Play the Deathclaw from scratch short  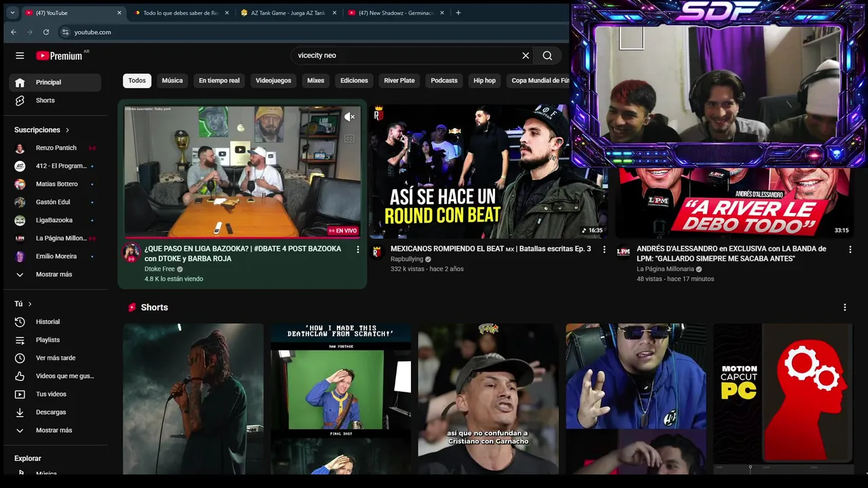340,399
